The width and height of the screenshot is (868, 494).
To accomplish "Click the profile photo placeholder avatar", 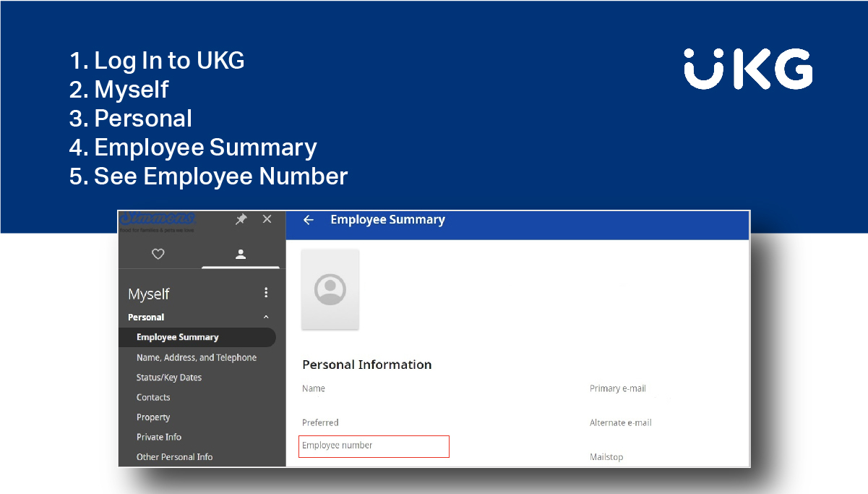I will tap(330, 289).
